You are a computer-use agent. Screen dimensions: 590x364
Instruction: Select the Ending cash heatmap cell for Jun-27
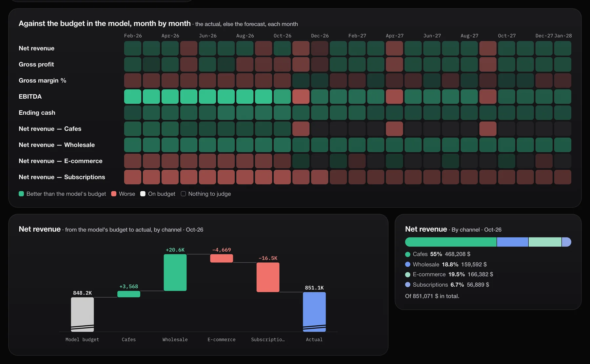pyautogui.click(x=432, y=113)
